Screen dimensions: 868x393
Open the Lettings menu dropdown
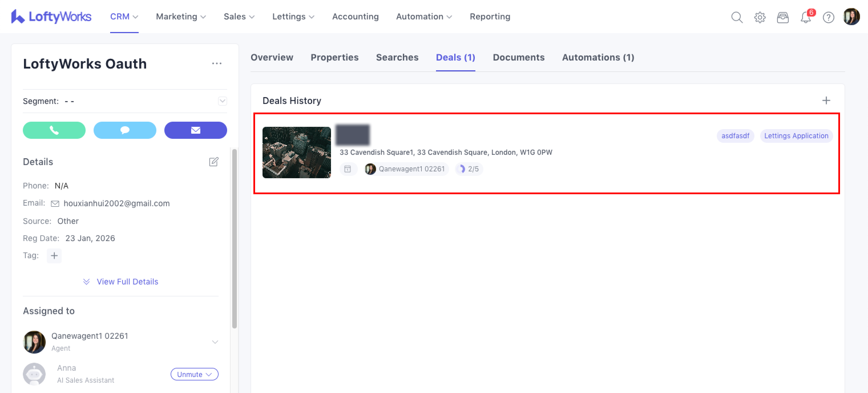(x=293, y=17)
